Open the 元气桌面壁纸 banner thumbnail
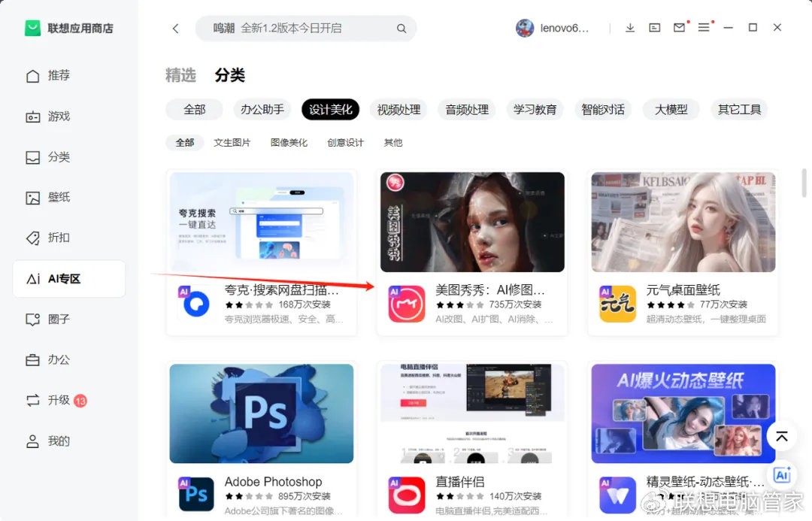 click(x=683, y=223)
